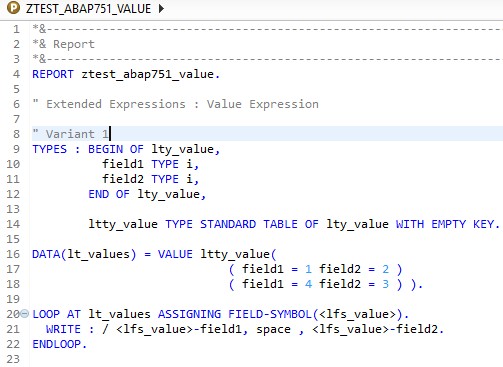Click field1 in type definition line 10
This screenshot has height=367, width=503.
tap(123, 164)
